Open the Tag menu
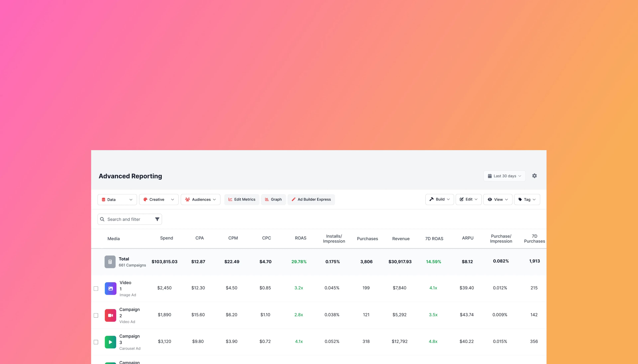638x364 pixels. [x=527, y=199]
